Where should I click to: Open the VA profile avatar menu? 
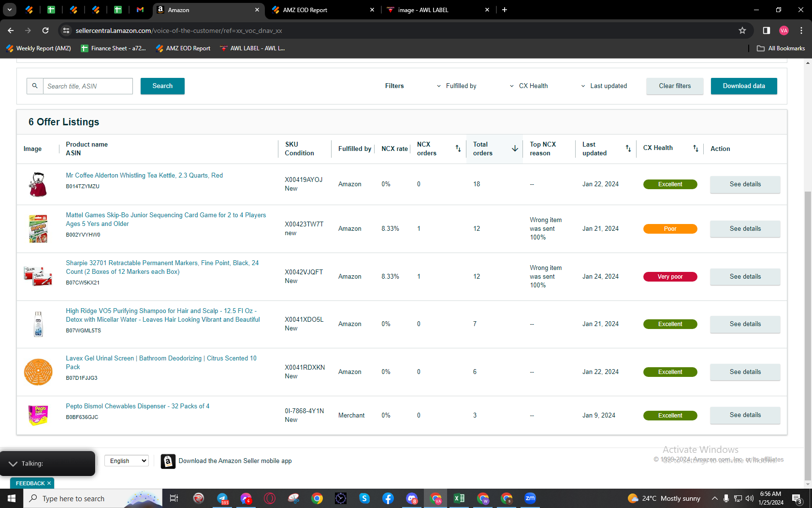784,30
